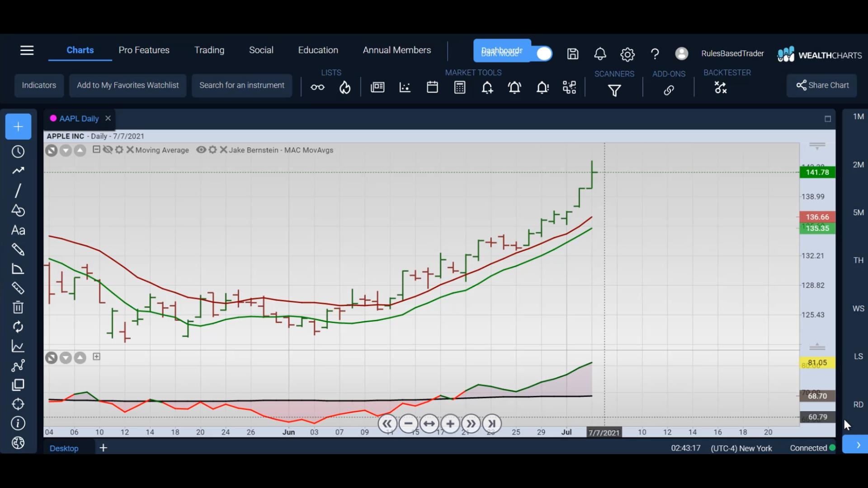
Task: Open the line chart type icon
Action: pyautogui.click(x=18, y=346)
